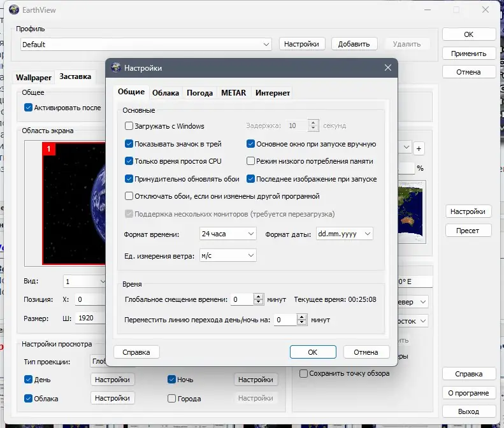The height and width of the screenshot is (428, 504).
Task: Switch to Интернет tab
Action: point(273,93)
